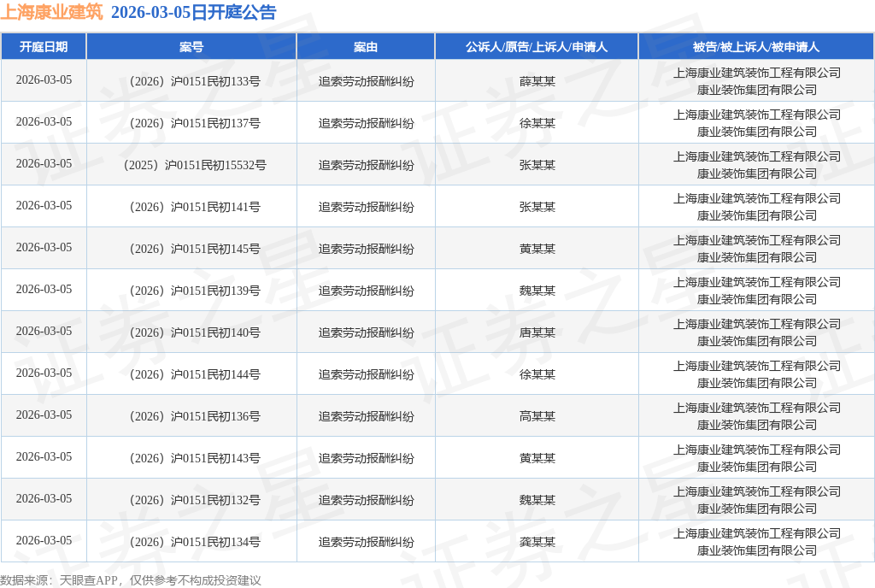The height and width of the screenshot is (588, 875).
Task: Click plaintiff 徐某某 in the 137号 row
Action: (537, 123)
